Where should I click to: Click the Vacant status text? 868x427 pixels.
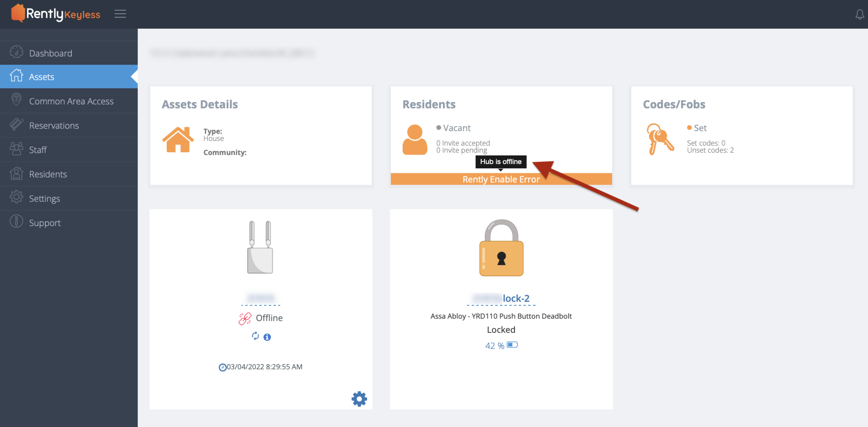coord(457,128)
